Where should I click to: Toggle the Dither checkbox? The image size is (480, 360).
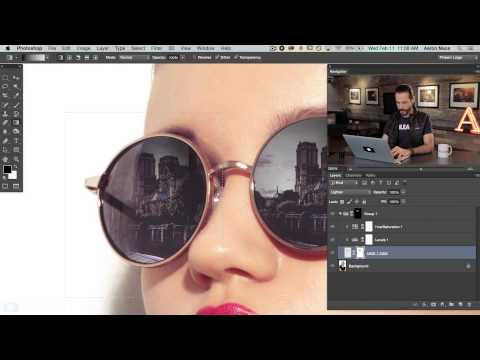click(217, 58)
